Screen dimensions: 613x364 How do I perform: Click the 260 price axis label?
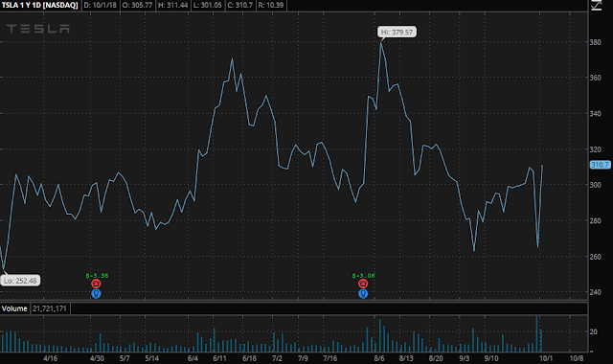pos(596,257)
